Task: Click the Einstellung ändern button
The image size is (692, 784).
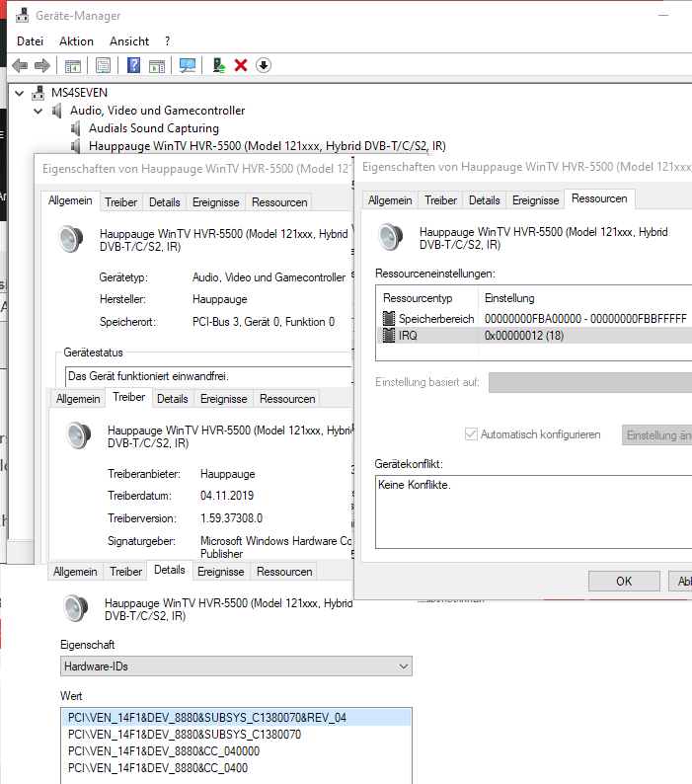Action: click(657, 435)
